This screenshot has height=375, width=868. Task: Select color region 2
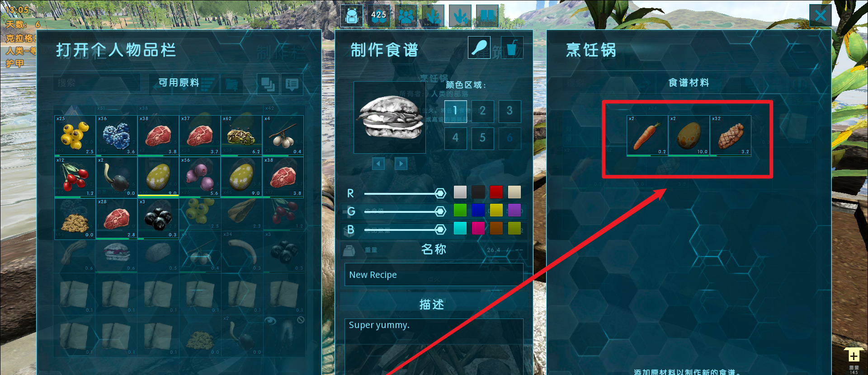click(x=483, y=111)
